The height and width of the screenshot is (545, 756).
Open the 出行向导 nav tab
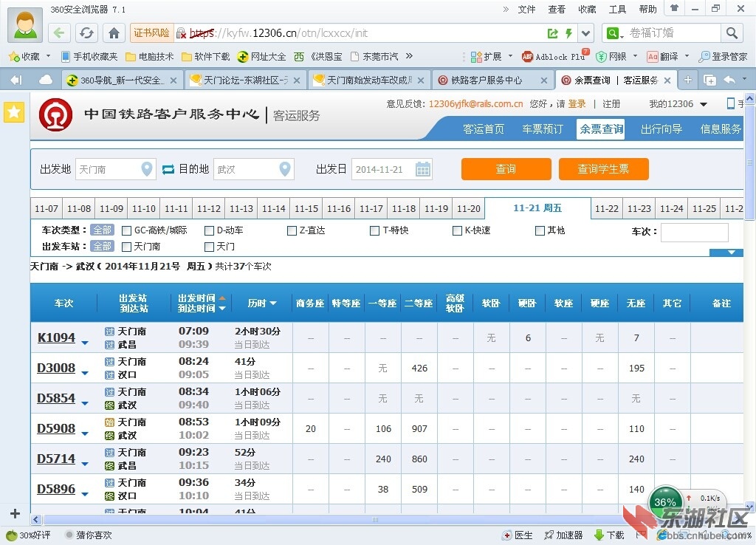point(661,128)
